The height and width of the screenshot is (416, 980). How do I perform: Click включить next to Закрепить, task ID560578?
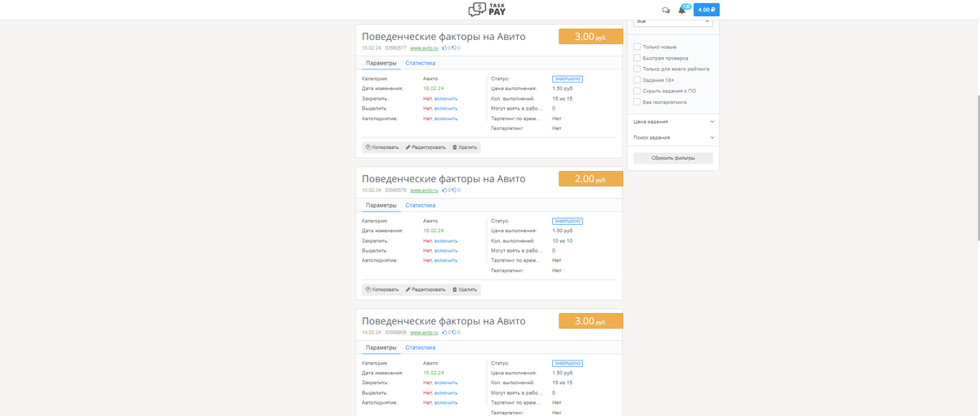pos(446,241)
